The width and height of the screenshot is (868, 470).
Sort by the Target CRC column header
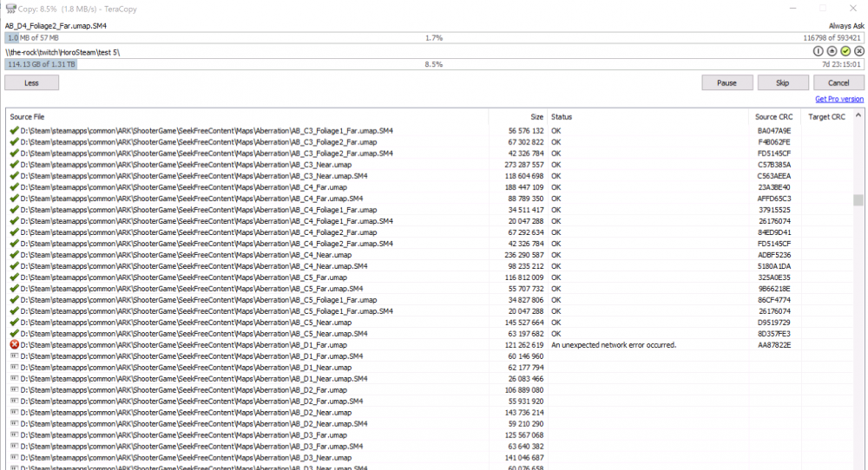[x=827, y=117]
